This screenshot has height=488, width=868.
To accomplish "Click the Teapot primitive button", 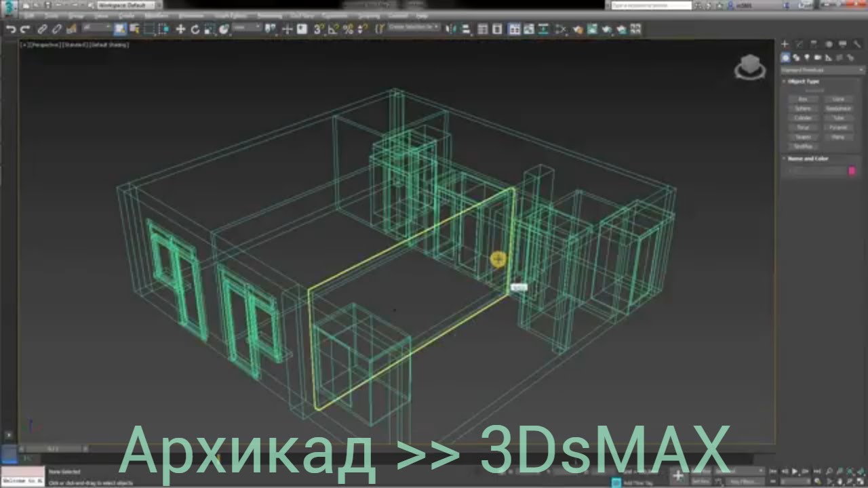I will [x=803, y=137].
